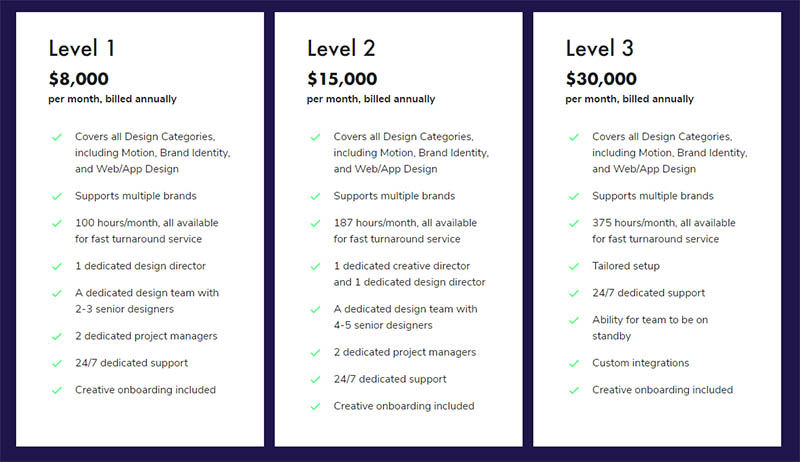Click the 'Custom integrations' feature text
The width and height of the screenshot is (800, 462).
(640, 363)
